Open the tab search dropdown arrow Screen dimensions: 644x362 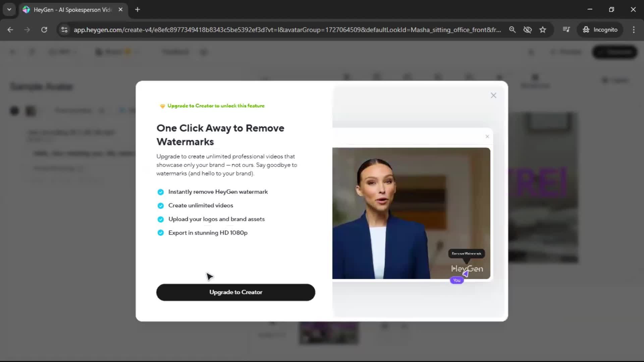(x=9, y=9)
